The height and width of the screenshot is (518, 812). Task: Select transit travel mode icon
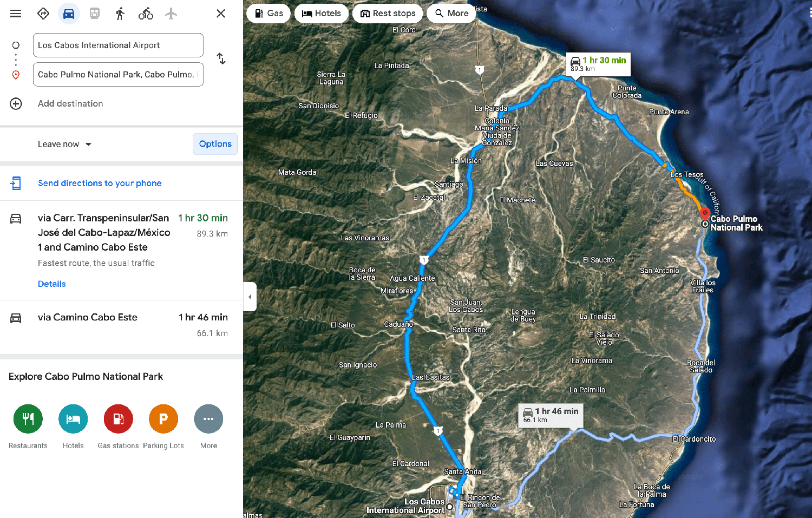[95, 14]
